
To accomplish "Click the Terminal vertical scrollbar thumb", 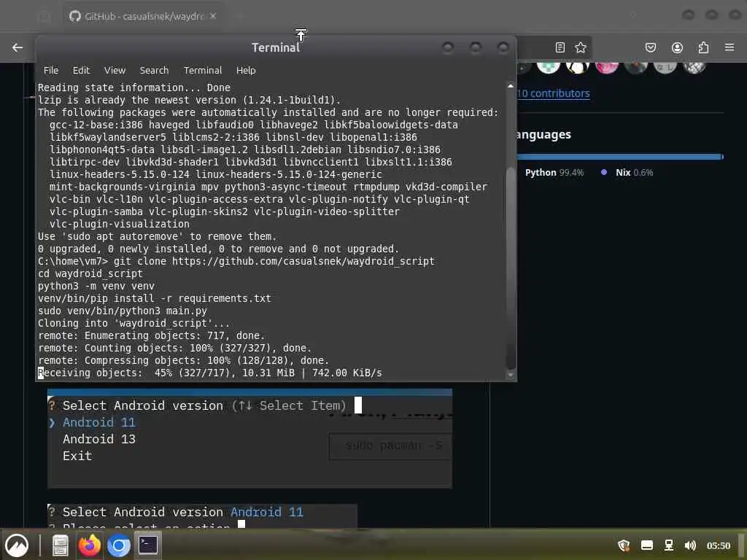I will click(511, 268).
